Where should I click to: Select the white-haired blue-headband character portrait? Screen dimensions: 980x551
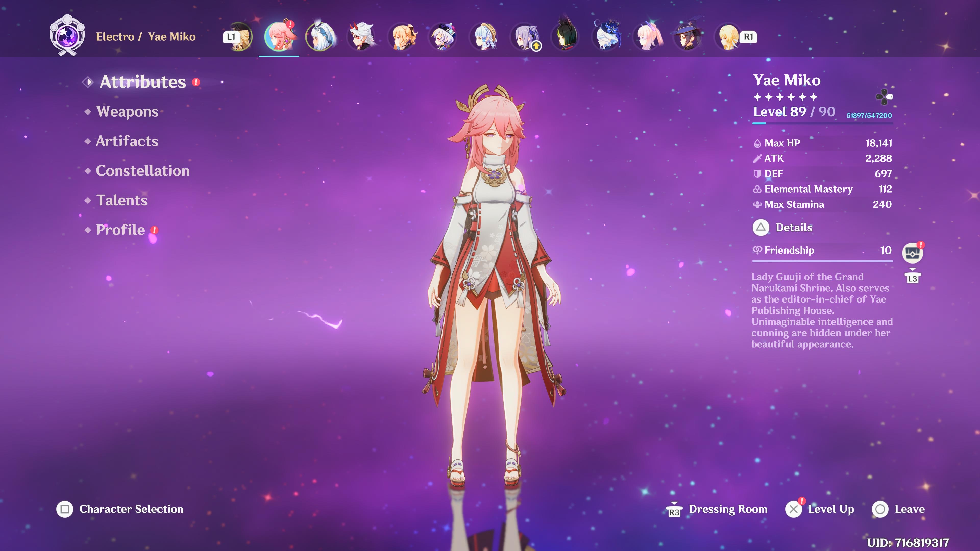click(x=321, y=36)
